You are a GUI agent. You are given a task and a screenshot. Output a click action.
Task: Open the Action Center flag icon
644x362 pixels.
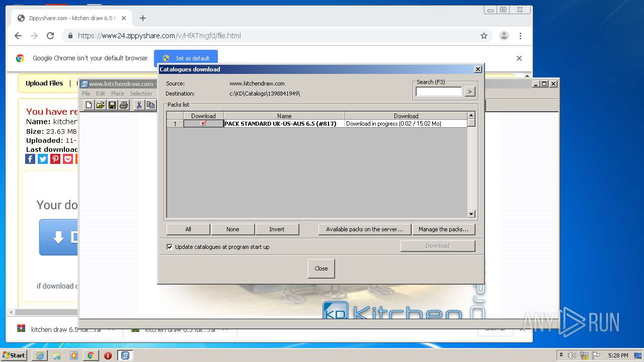[x=596, y=355]
